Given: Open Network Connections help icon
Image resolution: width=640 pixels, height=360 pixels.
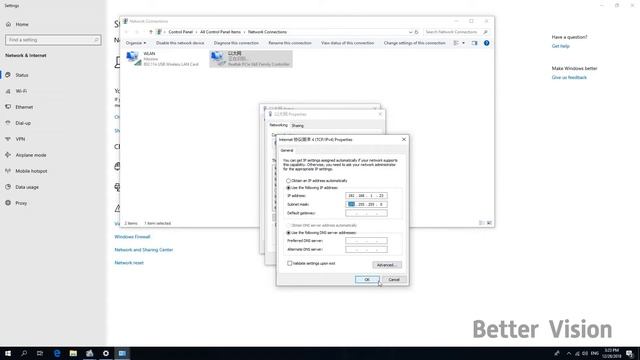Looking at the screenshot, I should pos(487,43).
